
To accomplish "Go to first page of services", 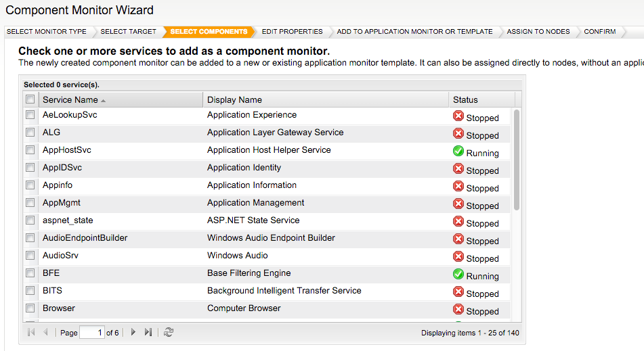I will click(x=31, y=332).
